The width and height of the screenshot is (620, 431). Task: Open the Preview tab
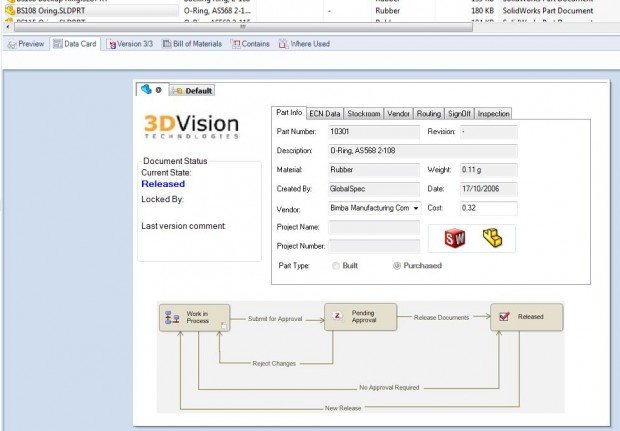pyautogui.click(x=26, y=44)
